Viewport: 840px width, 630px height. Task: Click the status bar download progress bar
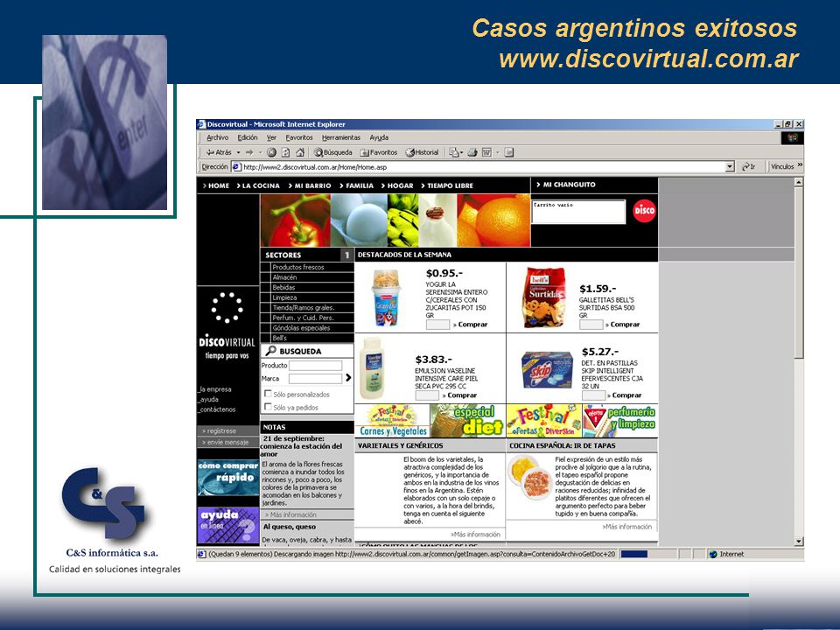click(x=647, y=554)
